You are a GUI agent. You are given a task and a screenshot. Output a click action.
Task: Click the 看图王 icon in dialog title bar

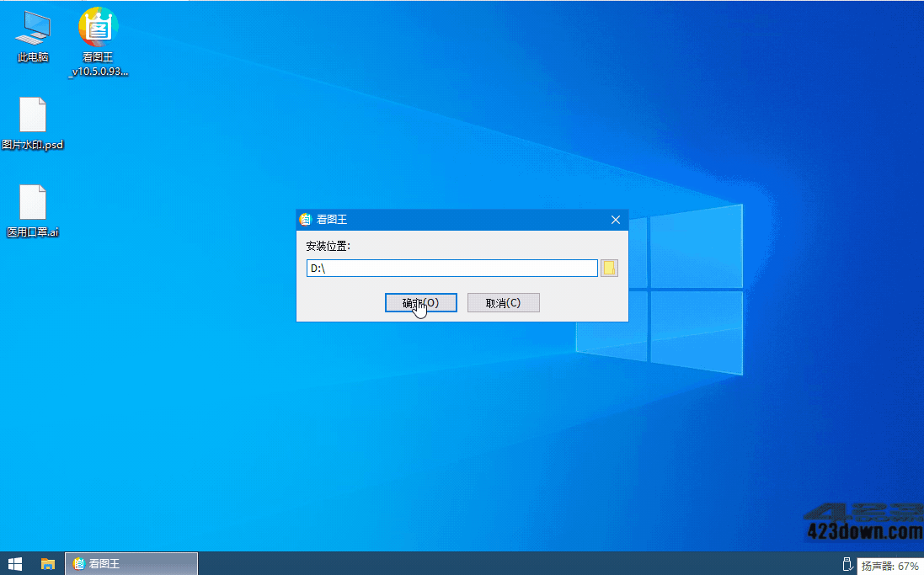[x=306, y=220]
